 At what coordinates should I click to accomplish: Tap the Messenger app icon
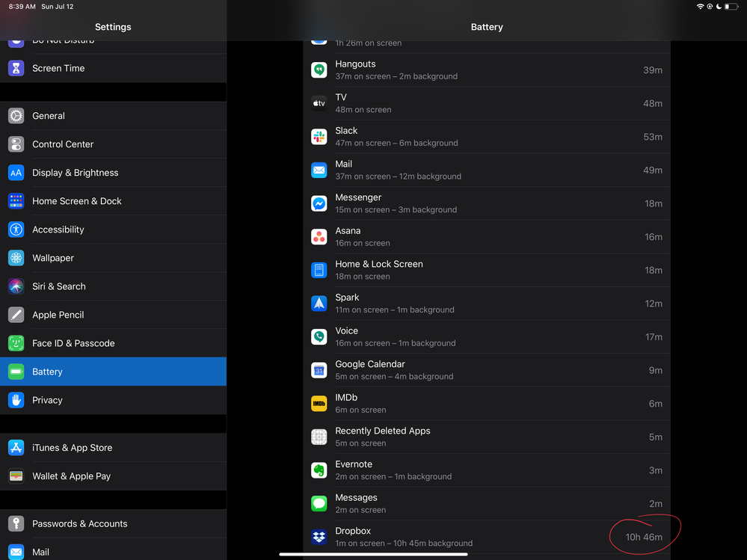click(319, 203)
